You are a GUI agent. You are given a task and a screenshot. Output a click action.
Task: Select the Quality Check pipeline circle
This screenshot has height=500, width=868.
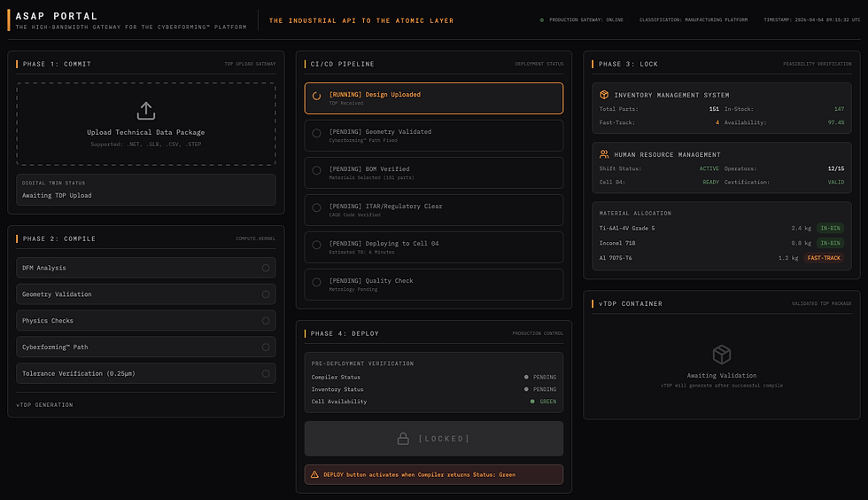[317, 282]
